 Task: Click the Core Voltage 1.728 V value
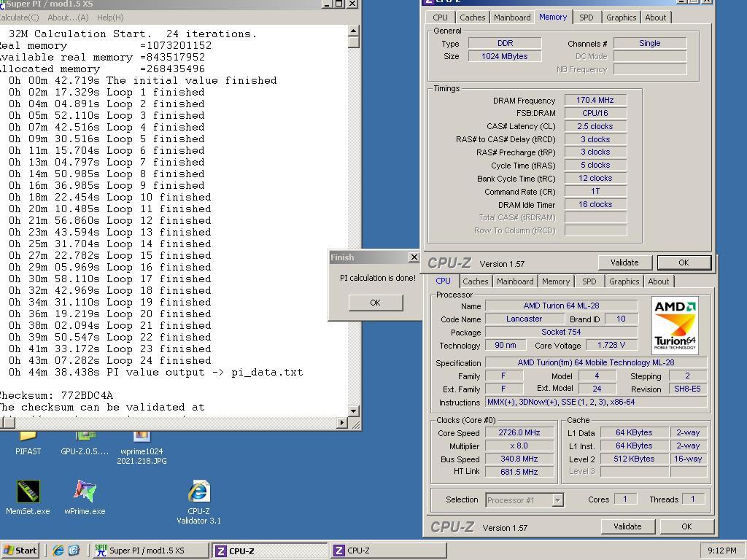611,345
